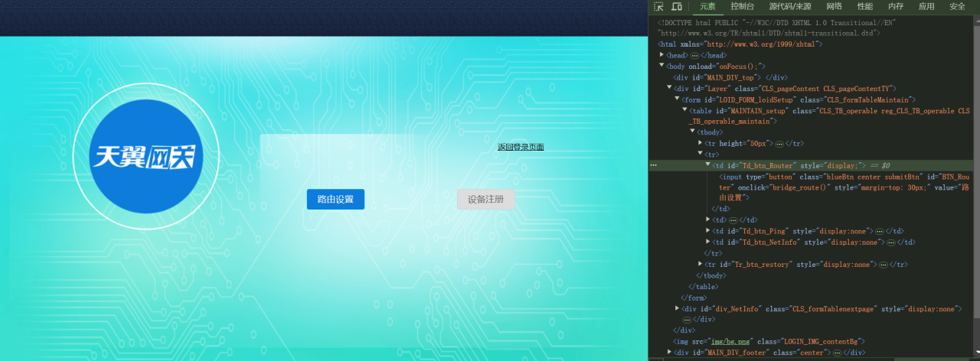Expand the head node arrow
This screenshot has width=980, height=361.
click(x=662, y=56)
